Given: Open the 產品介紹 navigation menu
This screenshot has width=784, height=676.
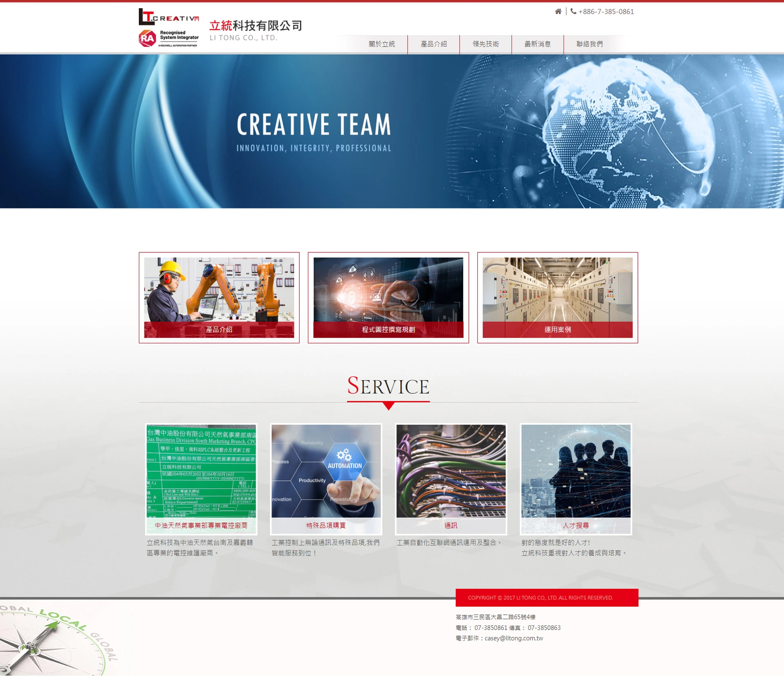Looking at the screenshot, I should point(433,44).
